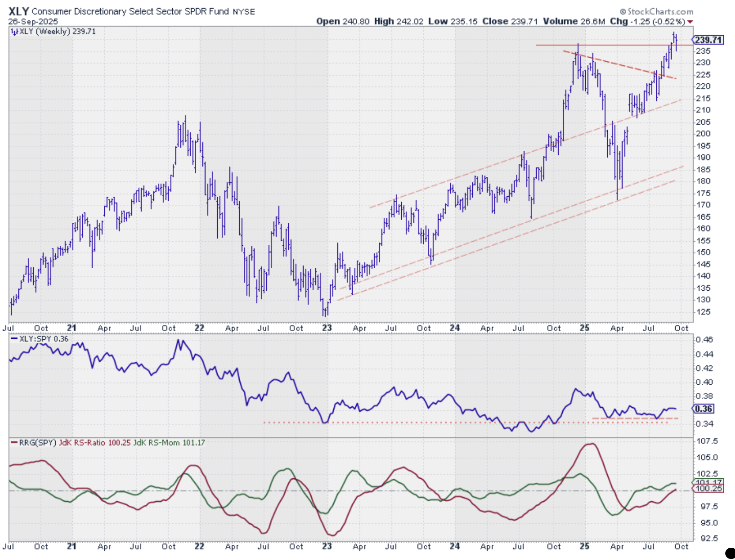Click the 26-Sep-2025 date label
This screenshot has height=560, width=735.
click(33, 21)
